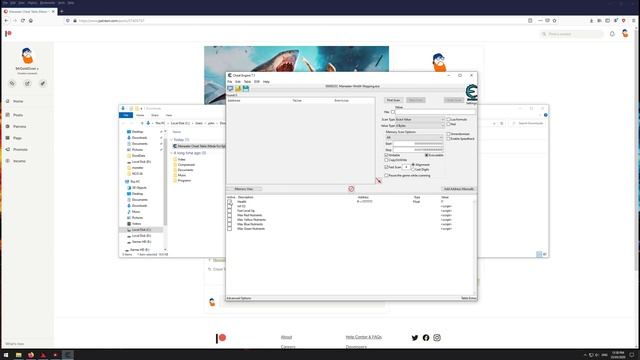Open the File menu in Cheat Engine
Viewport: 640px width, 360px height.
tap(230, 82)
